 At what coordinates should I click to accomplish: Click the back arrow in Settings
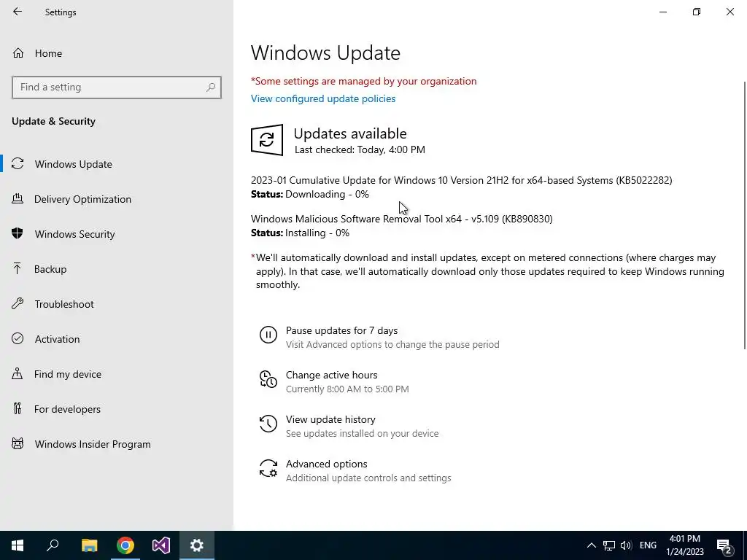coord(18,12)
